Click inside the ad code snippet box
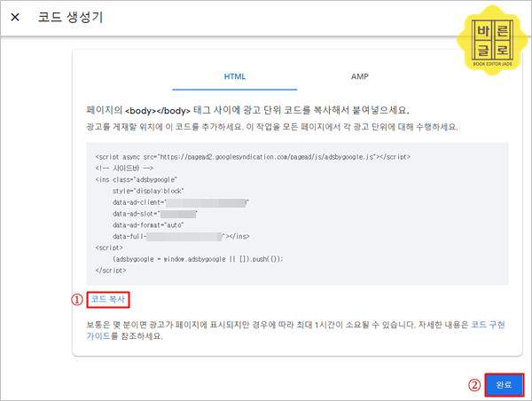This screenshot has width=532, height=401. click(x=297, y=214)
